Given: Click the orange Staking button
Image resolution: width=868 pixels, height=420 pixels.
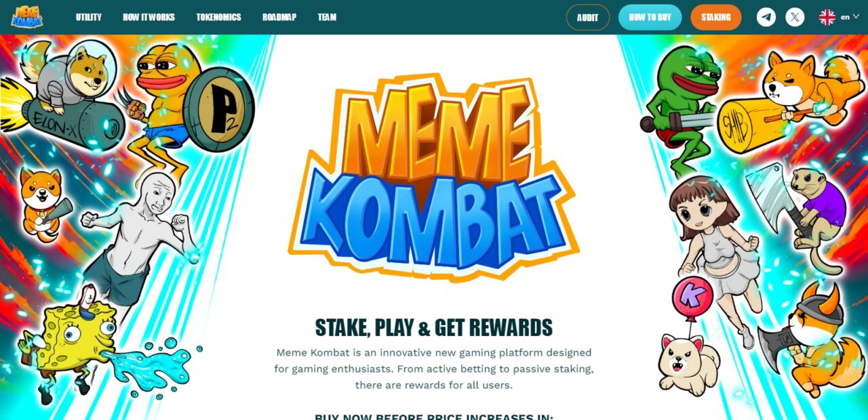Looking at the screenshot, I should [x=716, y=18].
